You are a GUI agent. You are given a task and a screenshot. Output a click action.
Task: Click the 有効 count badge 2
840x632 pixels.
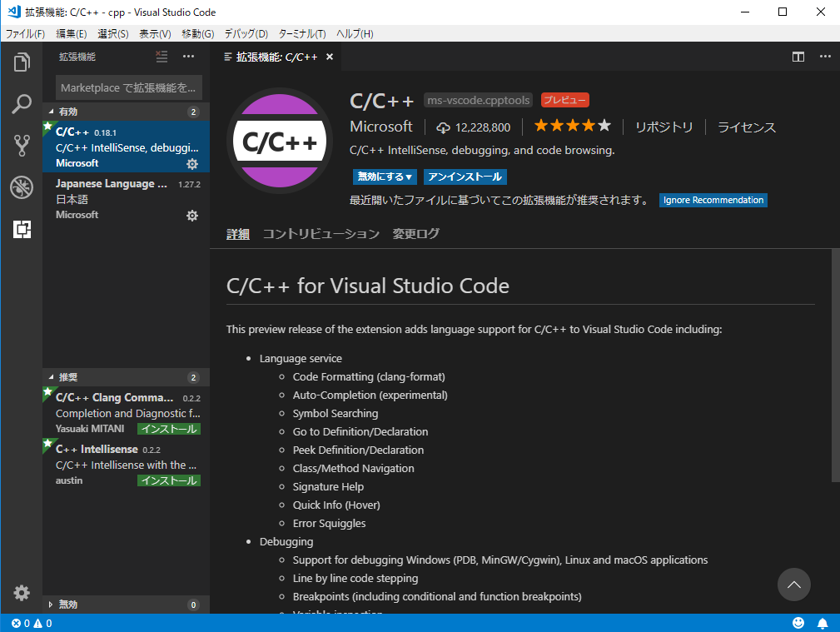coord(193,112)
